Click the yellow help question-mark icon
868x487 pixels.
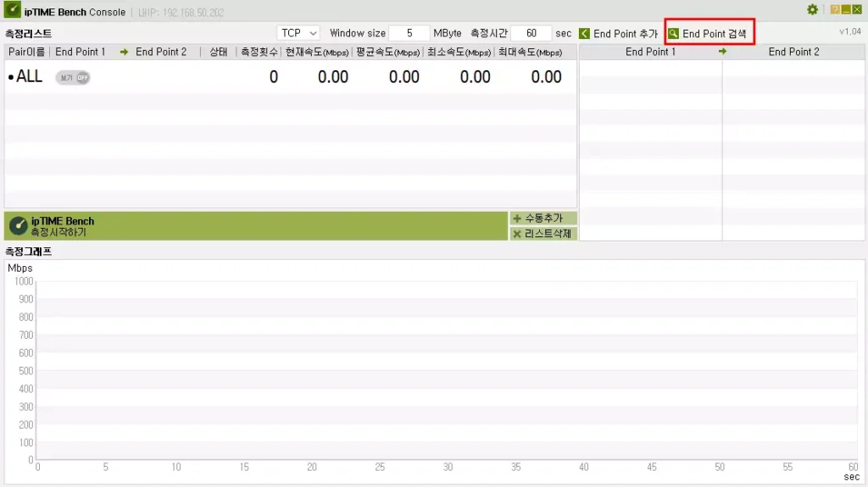pos(835,9)
